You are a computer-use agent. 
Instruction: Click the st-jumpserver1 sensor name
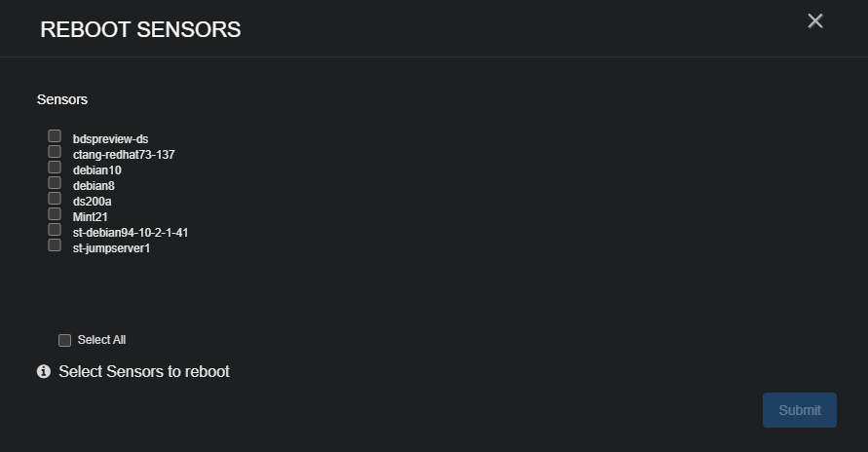click(111, 248)
